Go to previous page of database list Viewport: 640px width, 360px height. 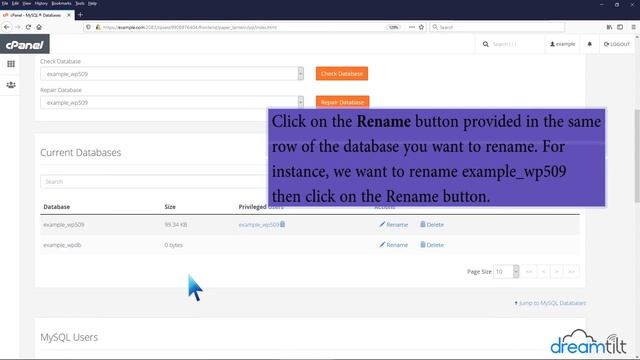click(x=543, y=271)
